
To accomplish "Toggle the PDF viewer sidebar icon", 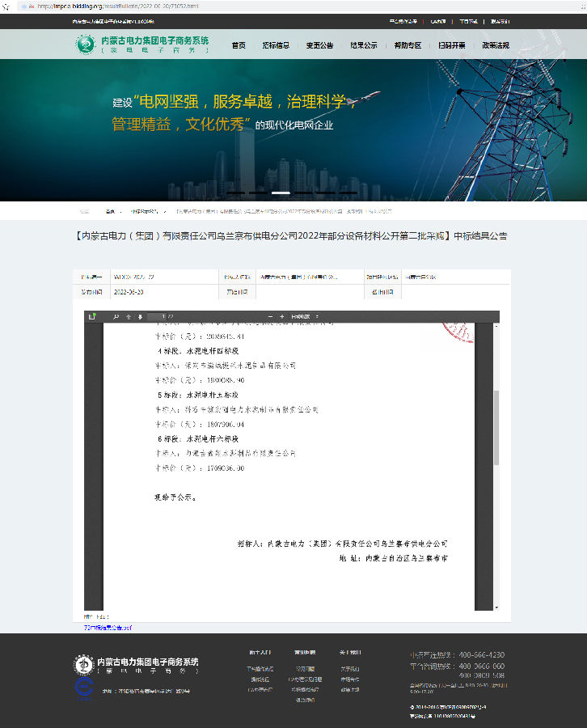I will [91, 316].
